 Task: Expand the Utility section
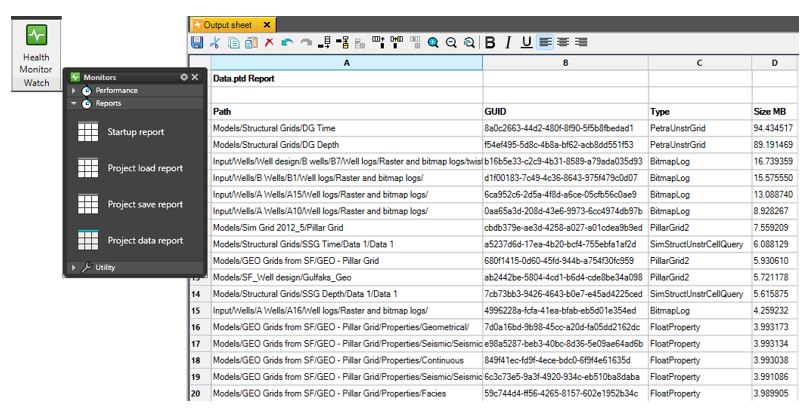(73, 268)
